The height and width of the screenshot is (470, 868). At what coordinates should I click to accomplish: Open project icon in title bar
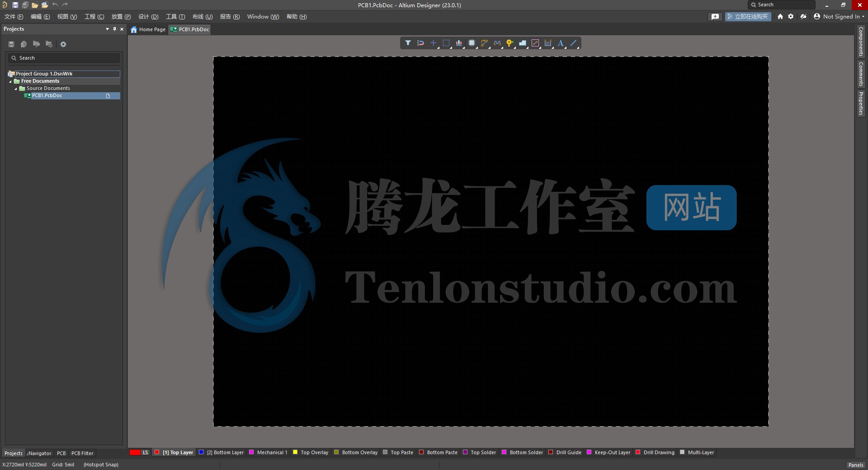point(45,5)
